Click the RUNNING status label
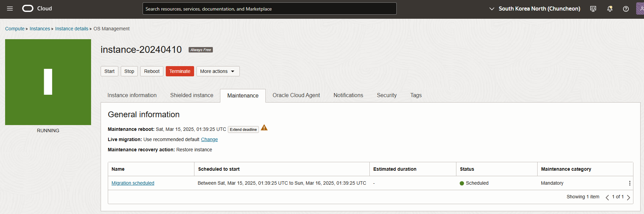This screenshot has width=644, height=214. pos(48,131)
